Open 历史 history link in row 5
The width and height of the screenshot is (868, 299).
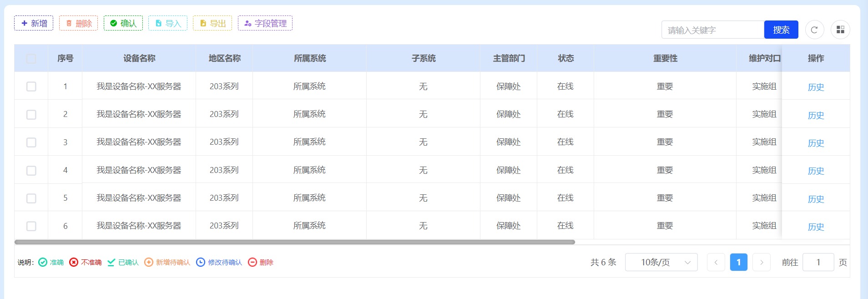816,199
